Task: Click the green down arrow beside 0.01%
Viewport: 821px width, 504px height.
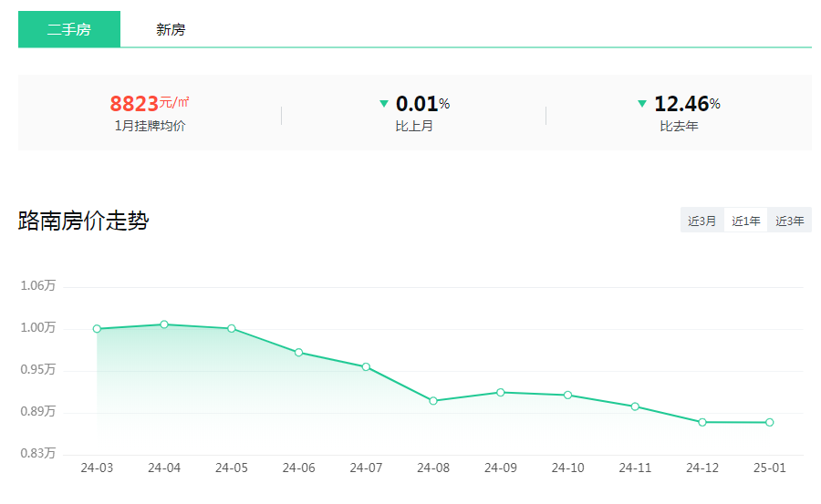Action: (384, 104)
